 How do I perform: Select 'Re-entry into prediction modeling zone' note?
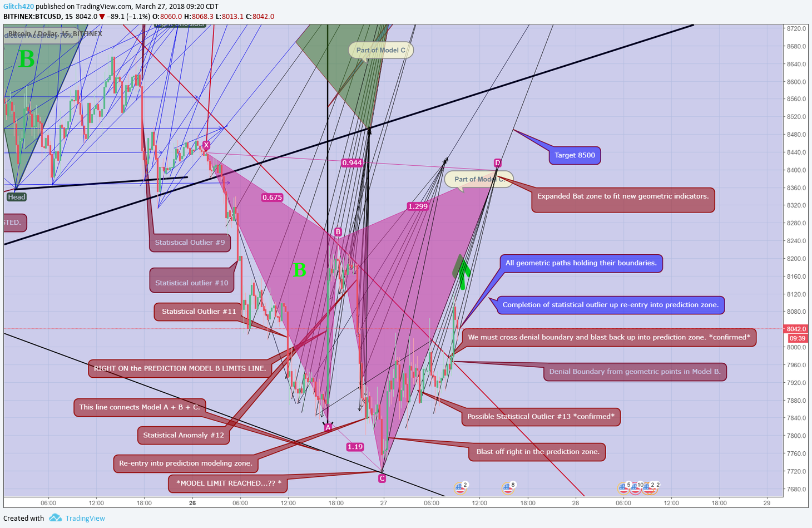186,463
